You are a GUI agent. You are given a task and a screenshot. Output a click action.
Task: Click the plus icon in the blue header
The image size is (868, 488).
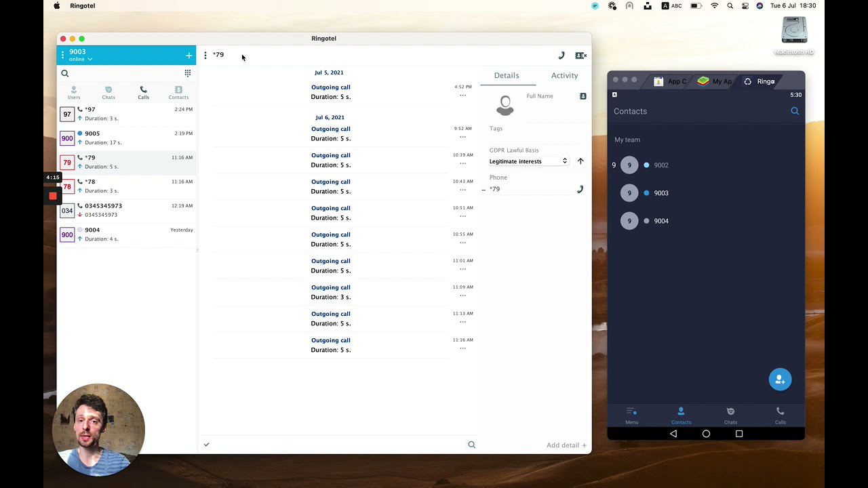[x=189, y=56]
